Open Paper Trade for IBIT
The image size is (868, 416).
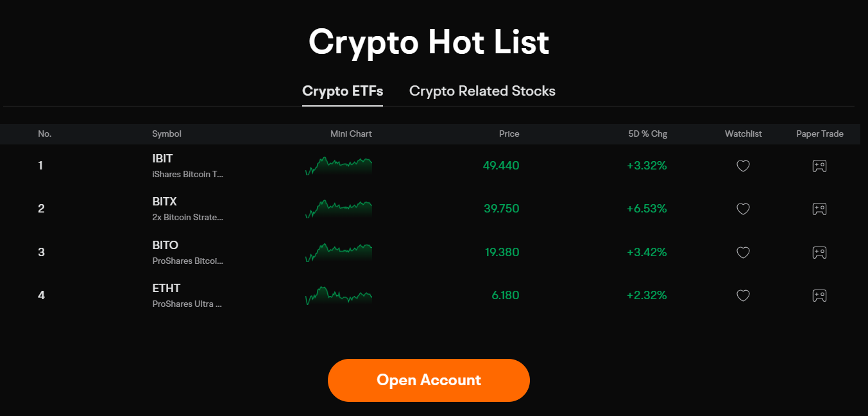pyautogui.click(x=819, y=166)
